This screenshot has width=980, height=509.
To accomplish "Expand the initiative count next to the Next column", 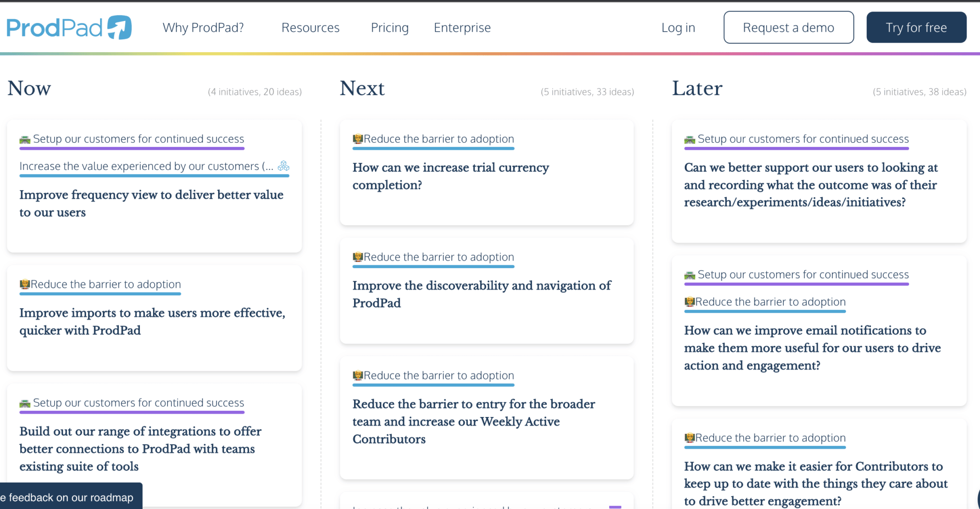I will pyautogui.click(x=587, y=91).
